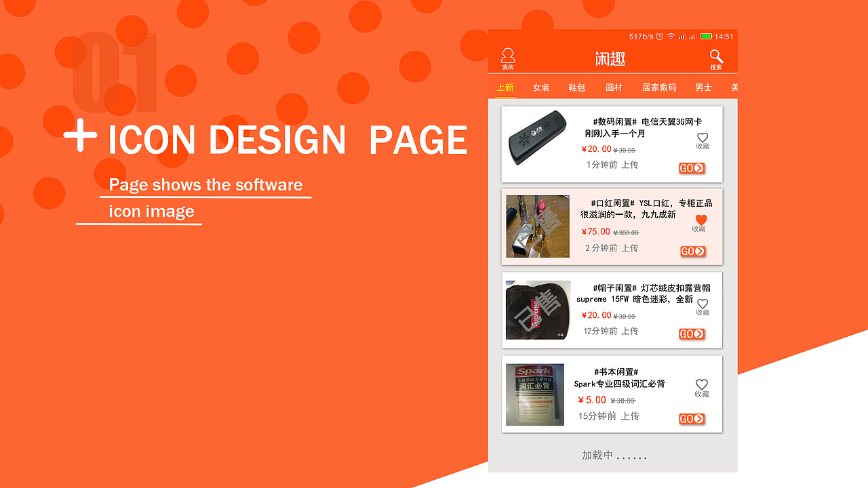This screenshot has height=488, width=868.
Task: Select the 男士 category tab
Action: (x=703, y=87)
